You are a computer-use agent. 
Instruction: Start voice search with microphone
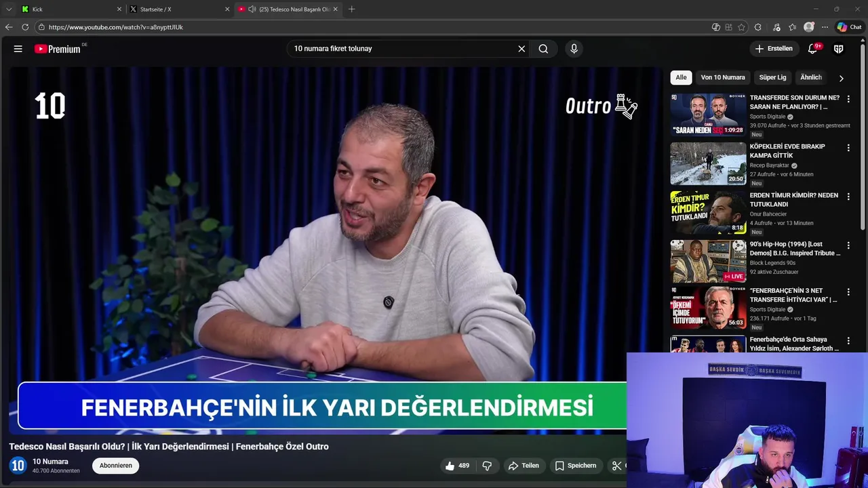click(x=574, y=49)
